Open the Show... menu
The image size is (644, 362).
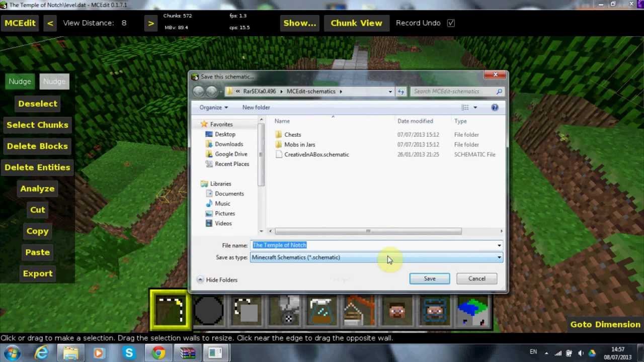pos(300,23)
